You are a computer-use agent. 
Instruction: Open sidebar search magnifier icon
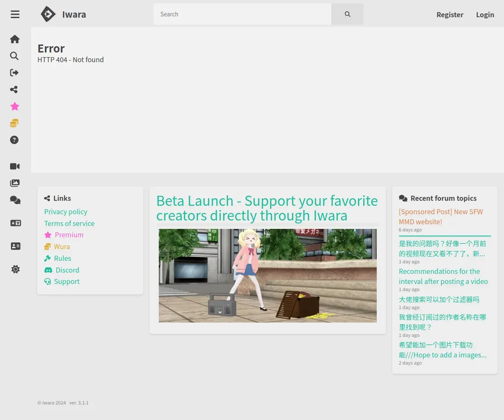pyautogui.click(x=14, y=56)
